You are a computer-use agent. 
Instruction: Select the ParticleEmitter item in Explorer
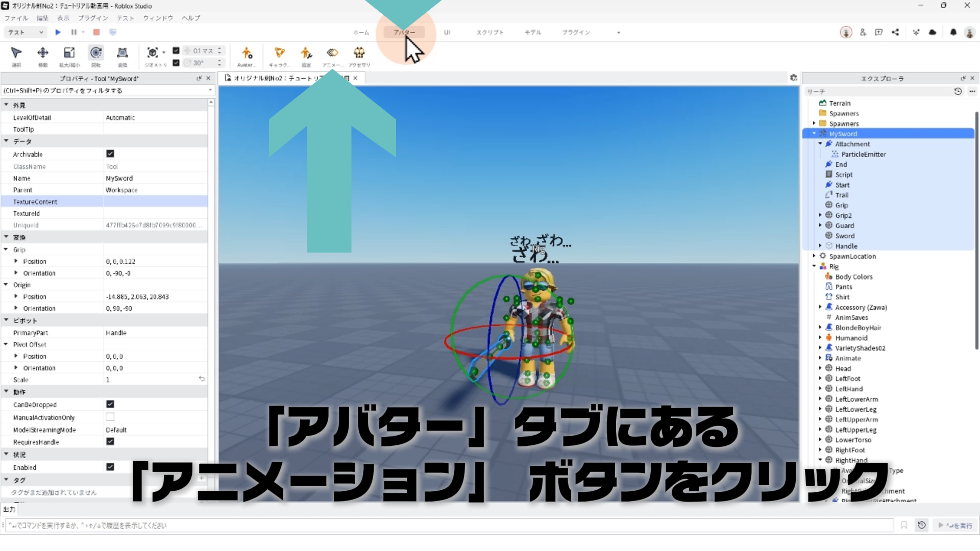click(863, 154)
